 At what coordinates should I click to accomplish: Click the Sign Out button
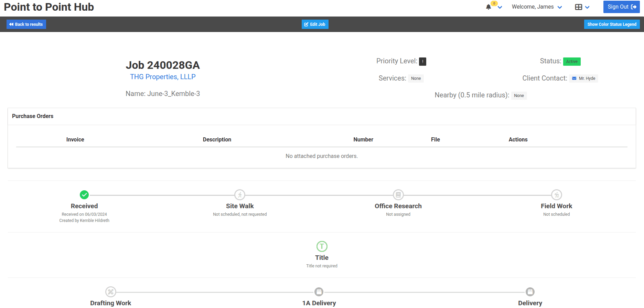coord(621,7)
